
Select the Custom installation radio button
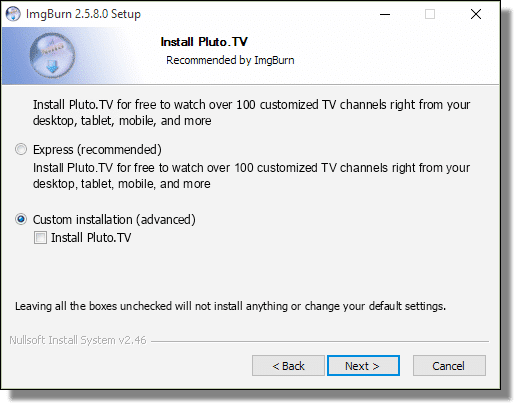tap(21, 219)
